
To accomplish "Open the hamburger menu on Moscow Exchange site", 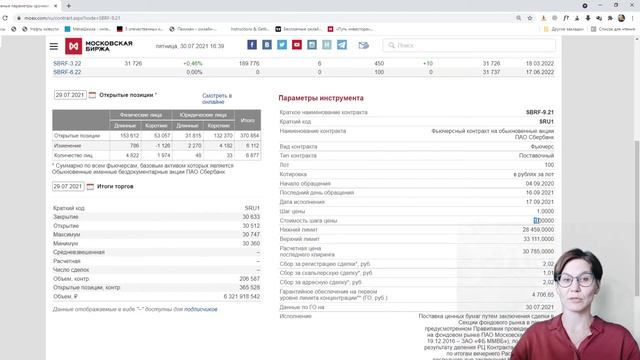I will pyautogui.click(x=54, y=46).
